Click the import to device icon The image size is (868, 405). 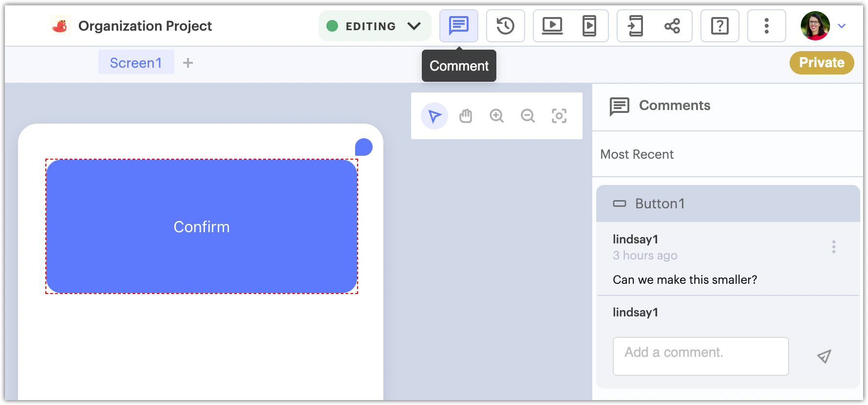[635, 26]
